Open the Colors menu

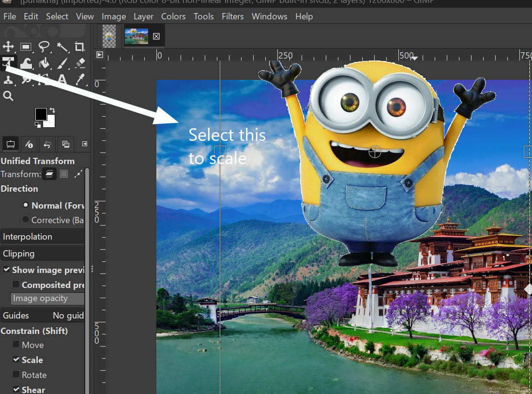(173, 16)
